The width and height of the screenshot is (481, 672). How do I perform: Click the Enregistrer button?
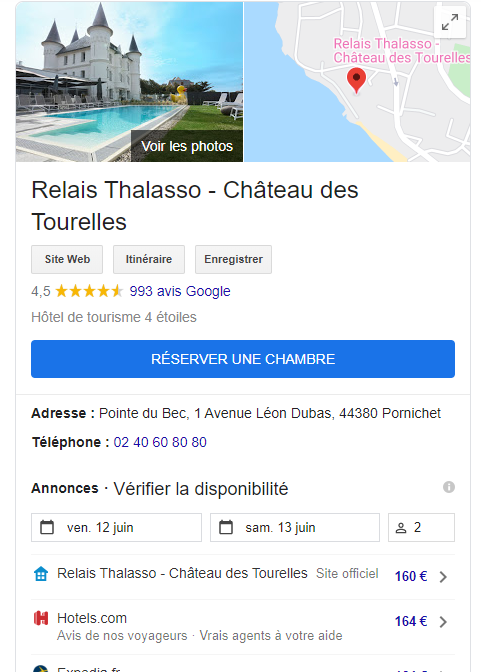tap(233, 259)
